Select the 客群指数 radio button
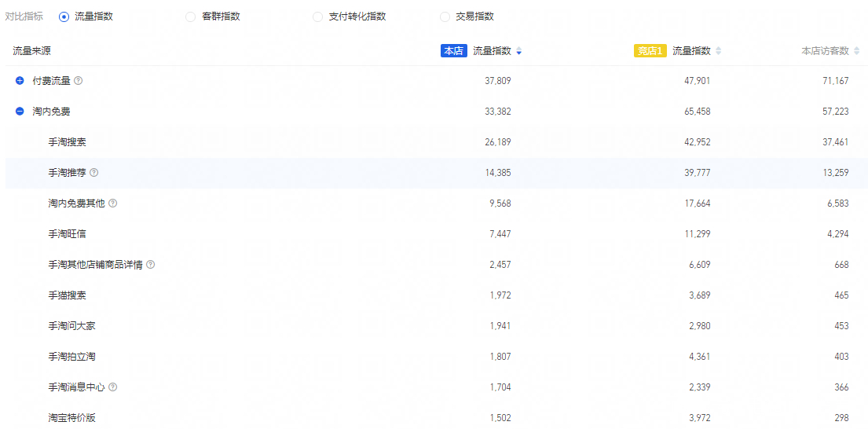Viewport: 868px width, 429px height. coord(190,16)
